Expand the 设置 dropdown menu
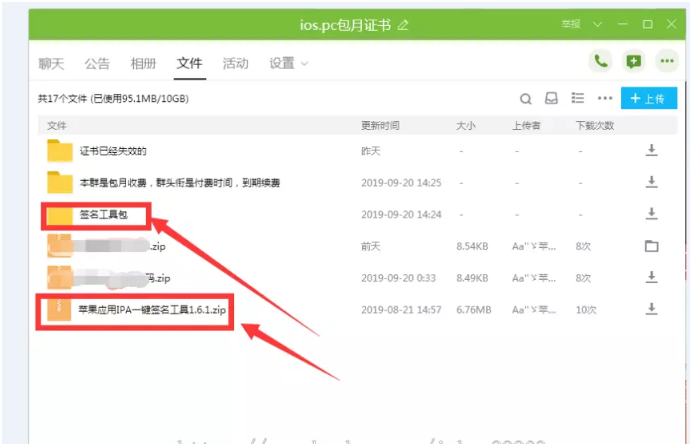This screenshot has height=444, width=690. (x=288, y=64)
